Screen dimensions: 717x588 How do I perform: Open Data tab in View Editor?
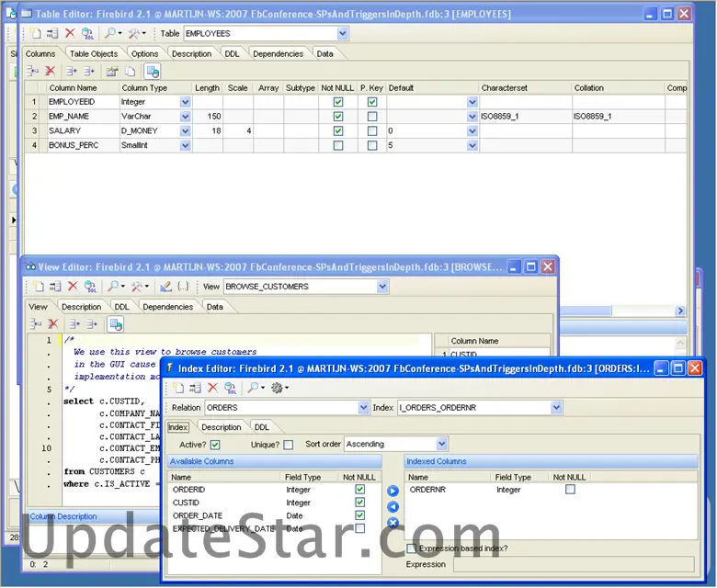(214, 307)
